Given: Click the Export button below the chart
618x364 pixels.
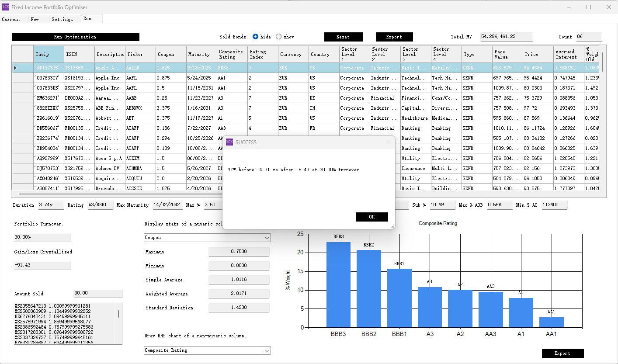Looking at the screenshot, I should click(x=562, y=353).
